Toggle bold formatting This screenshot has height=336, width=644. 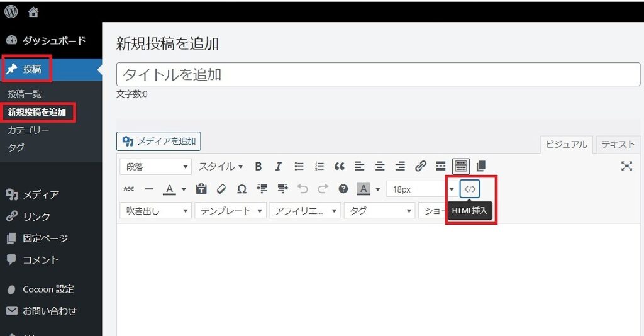coord(258,166)
